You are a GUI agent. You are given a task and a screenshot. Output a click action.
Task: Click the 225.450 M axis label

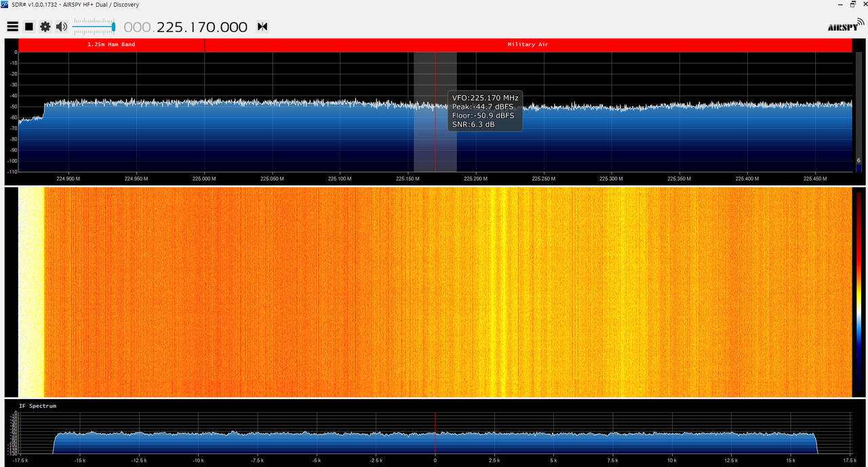(x=814, y=179)
